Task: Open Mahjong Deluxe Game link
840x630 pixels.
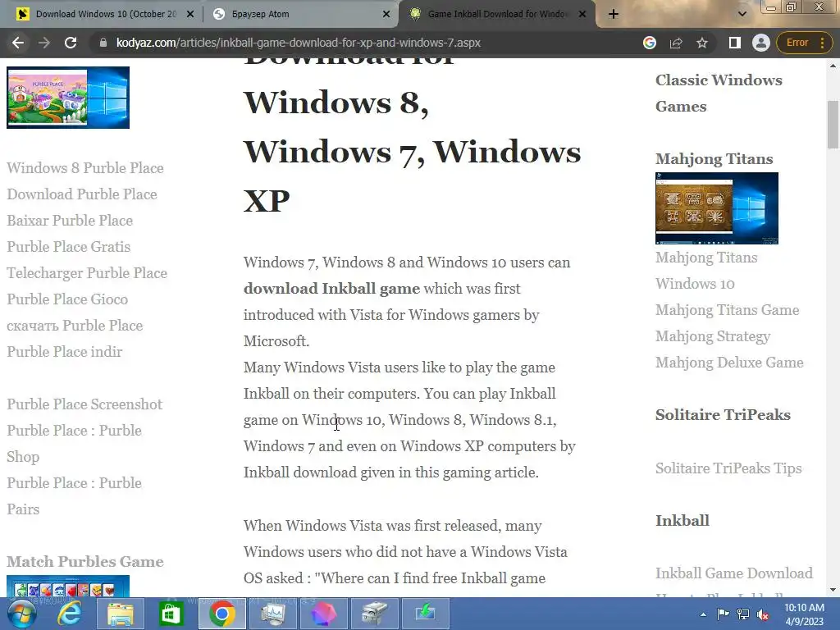Action: coord(729,362)
